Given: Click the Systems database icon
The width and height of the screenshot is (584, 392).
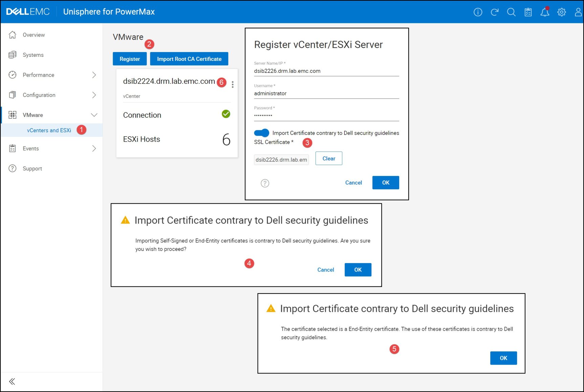Looking at the screenshot, I should [13, 55].
